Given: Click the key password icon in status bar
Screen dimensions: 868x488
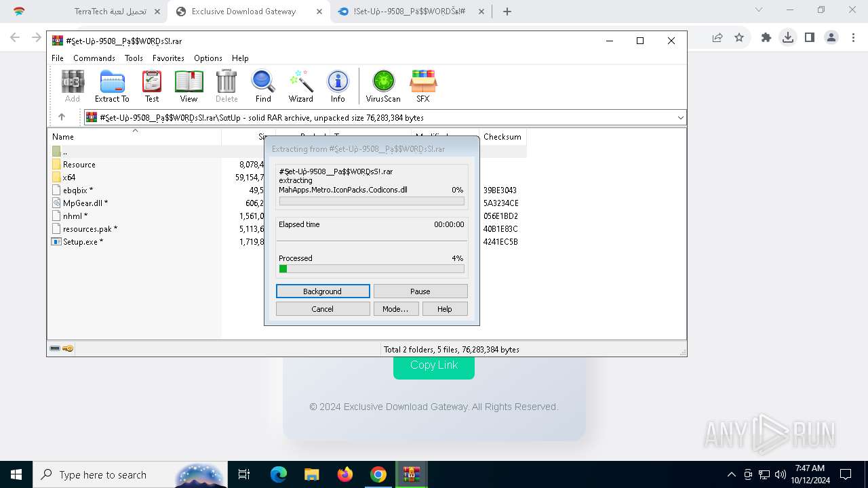Looking at the screenshot, I should point(68,349).
